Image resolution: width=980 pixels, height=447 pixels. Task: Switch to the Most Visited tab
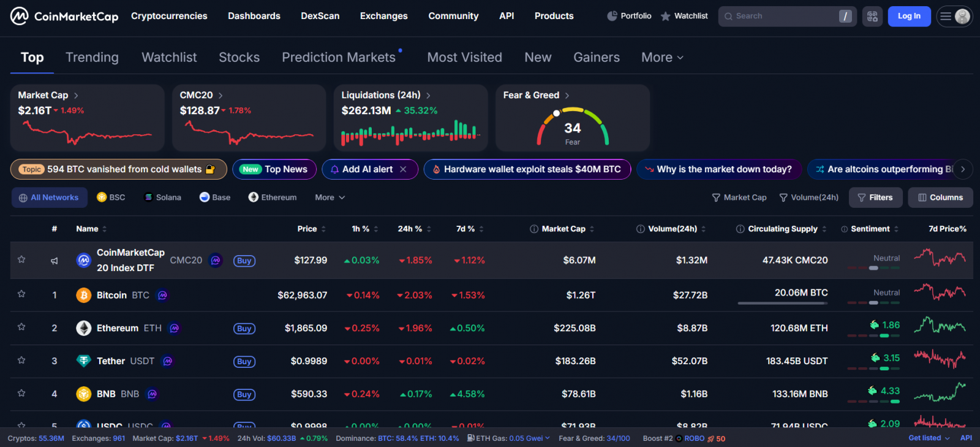tap(465, 58)
